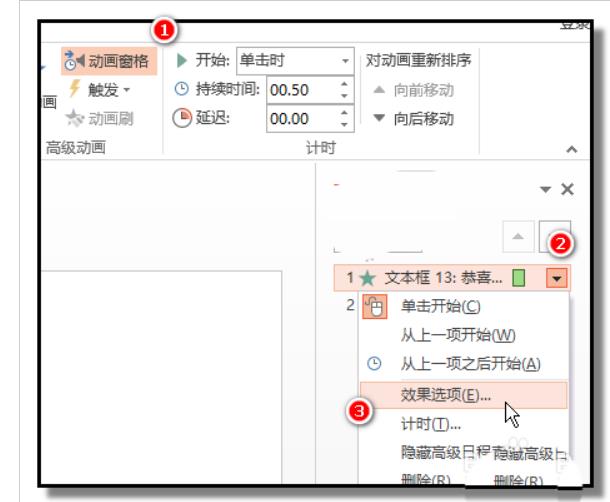The width and height of the screenshot is (610, 502).
Task: Toggle the 动画窗格 animation pane button
Action: tap(110, 61)
